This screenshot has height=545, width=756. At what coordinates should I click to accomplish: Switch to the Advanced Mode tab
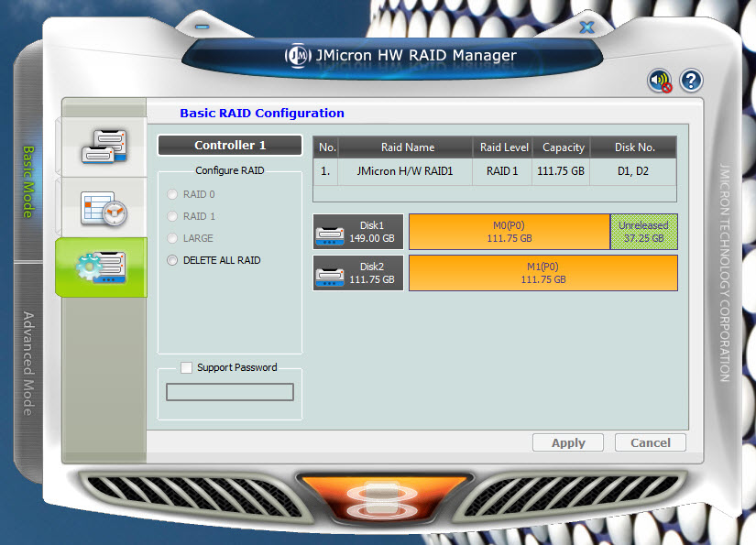(28, 364)
